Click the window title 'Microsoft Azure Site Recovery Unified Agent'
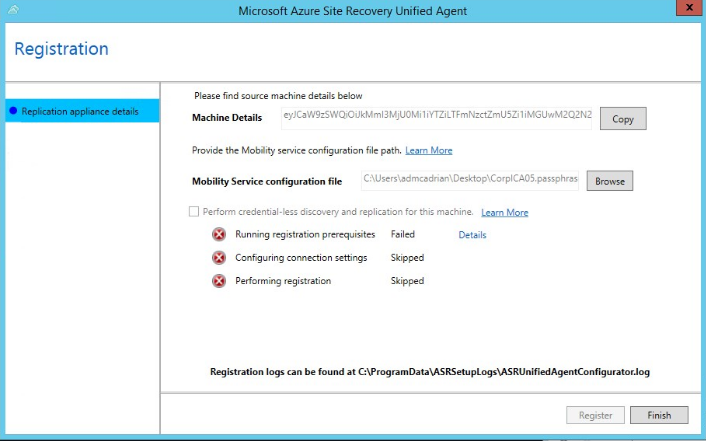706x441 pixels. click(353, 11)
